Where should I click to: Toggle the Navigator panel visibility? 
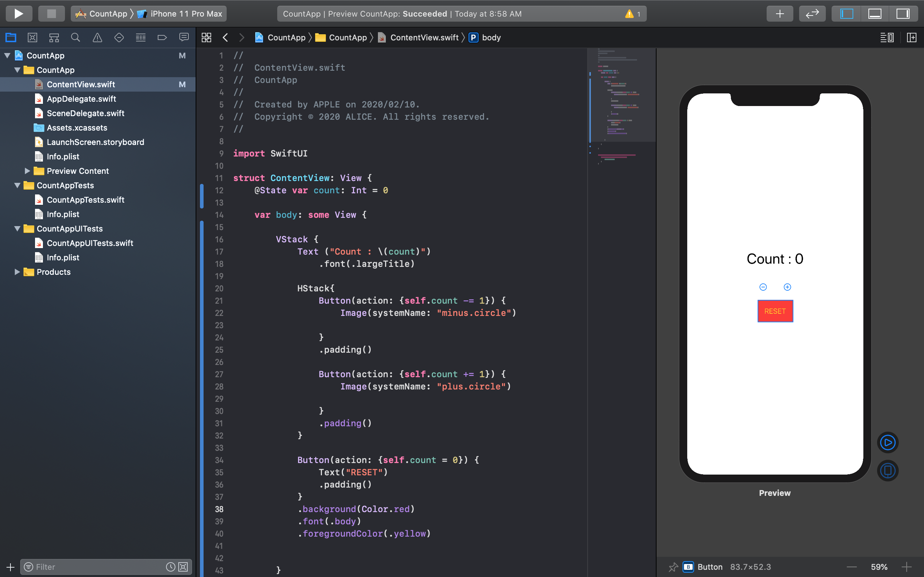[846, 14]
